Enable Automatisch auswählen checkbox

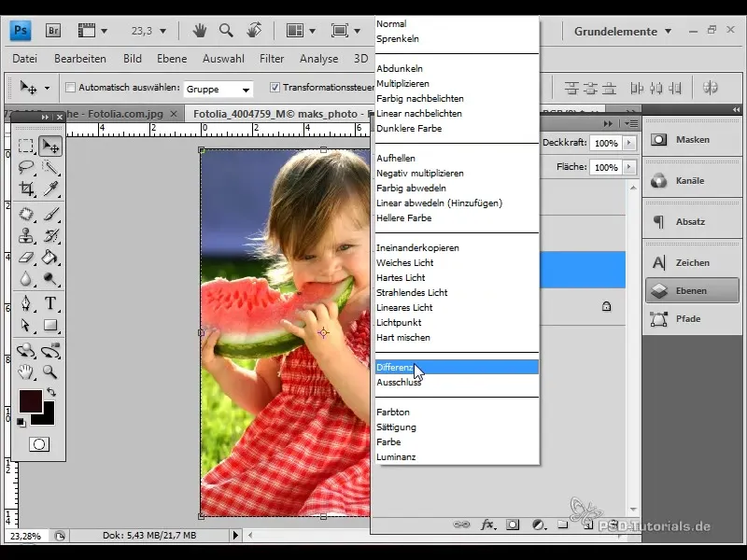(71, 88)
